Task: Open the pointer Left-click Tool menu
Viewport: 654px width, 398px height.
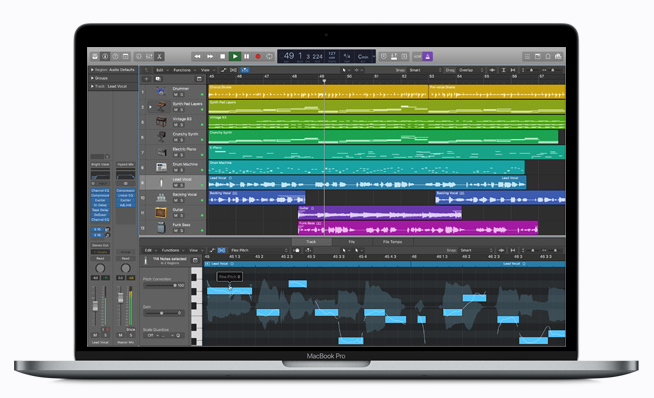Action: click(x=346, y=70)
